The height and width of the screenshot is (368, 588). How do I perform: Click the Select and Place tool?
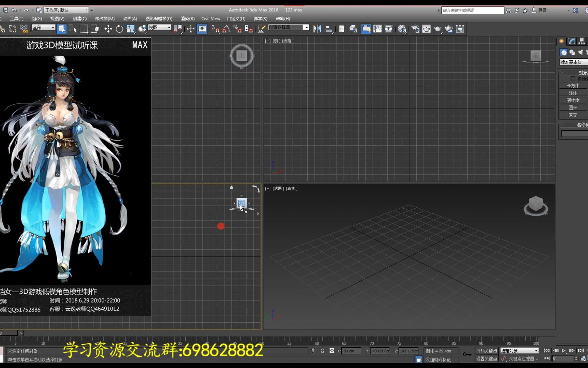click(x=142, y=29)
